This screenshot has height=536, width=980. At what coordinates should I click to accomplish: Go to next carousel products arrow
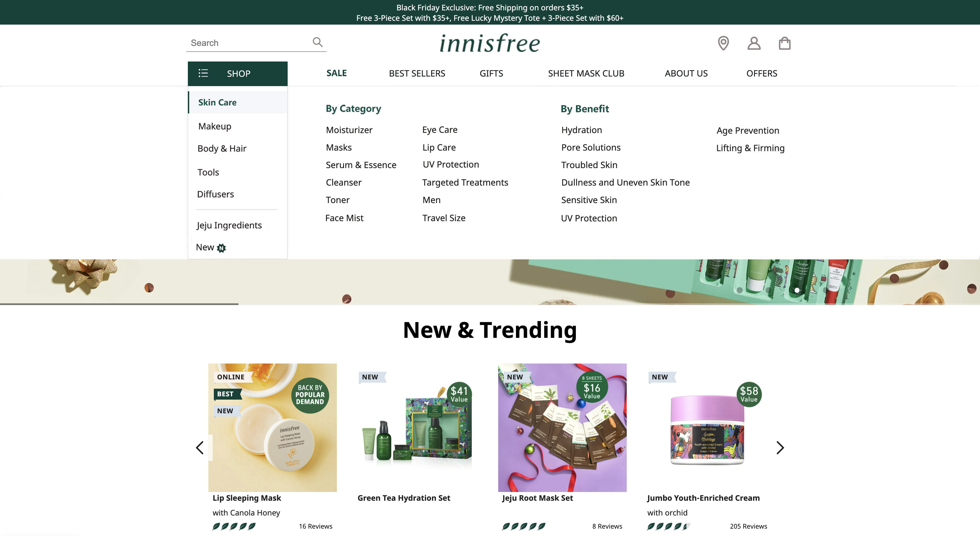tap(780, 448)
